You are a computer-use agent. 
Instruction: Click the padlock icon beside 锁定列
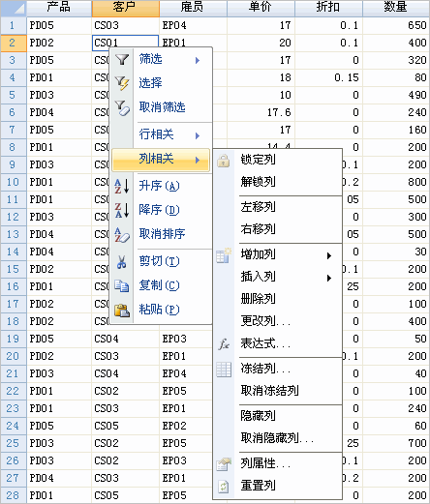[224, 161]
